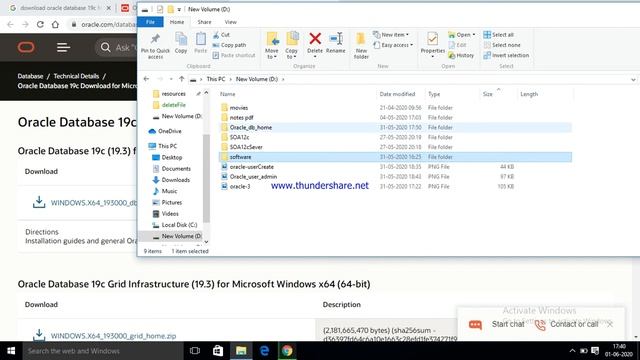The width and height of the screenshot is (640, 360).
Task: Switch to the View ribbon tab
Action: pos(231,22)
